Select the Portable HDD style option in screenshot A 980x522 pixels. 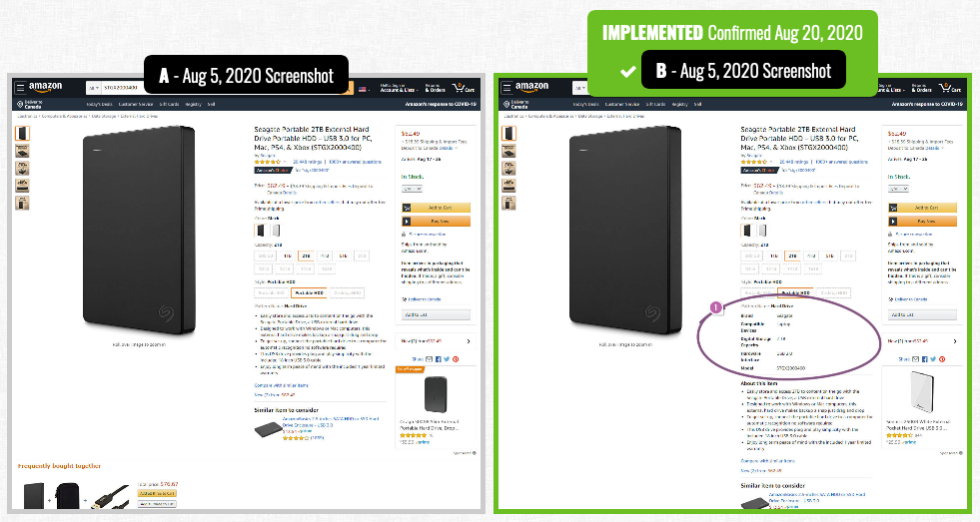[309, 292]
